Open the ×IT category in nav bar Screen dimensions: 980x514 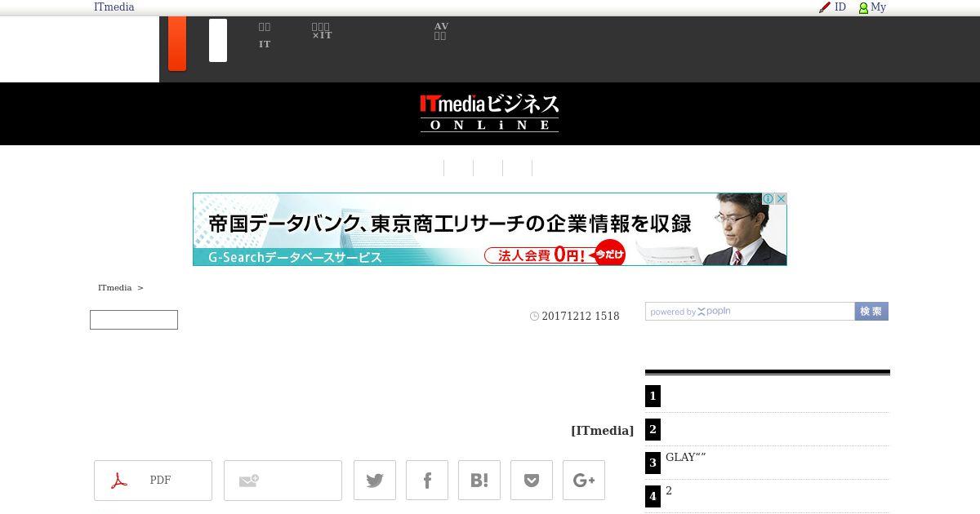pos(322,31)
